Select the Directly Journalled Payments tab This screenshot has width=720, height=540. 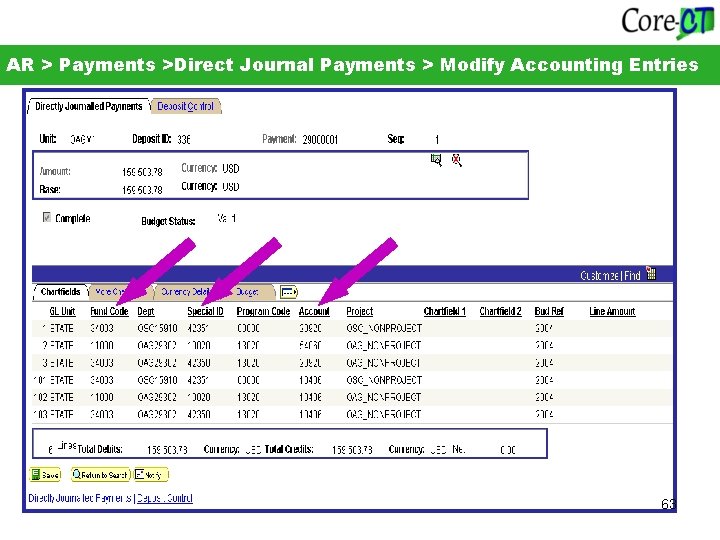tap(89, 106)
